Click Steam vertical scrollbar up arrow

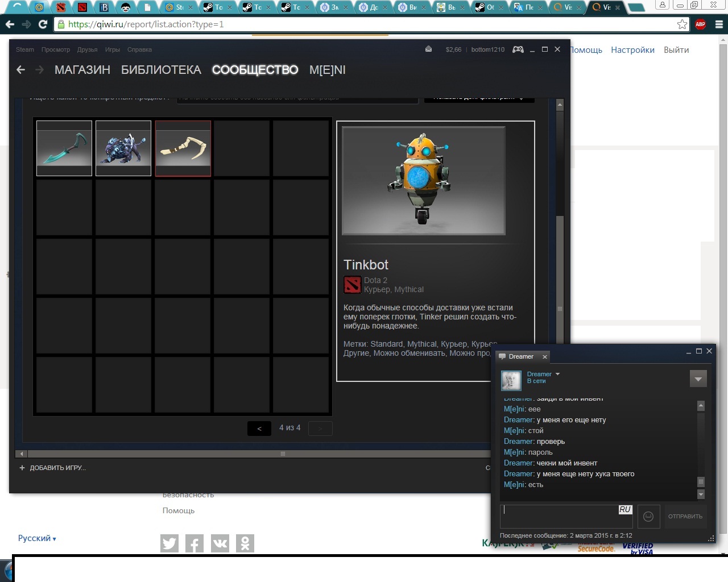(560, 105)
